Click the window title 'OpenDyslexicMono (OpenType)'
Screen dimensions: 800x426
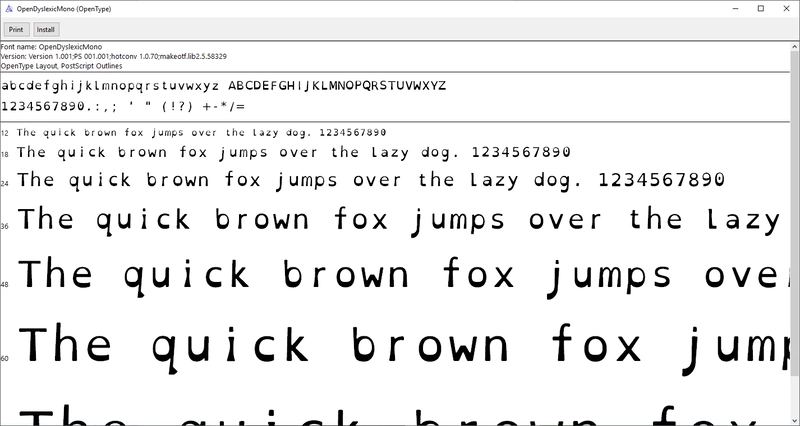(x=64, y=9)
